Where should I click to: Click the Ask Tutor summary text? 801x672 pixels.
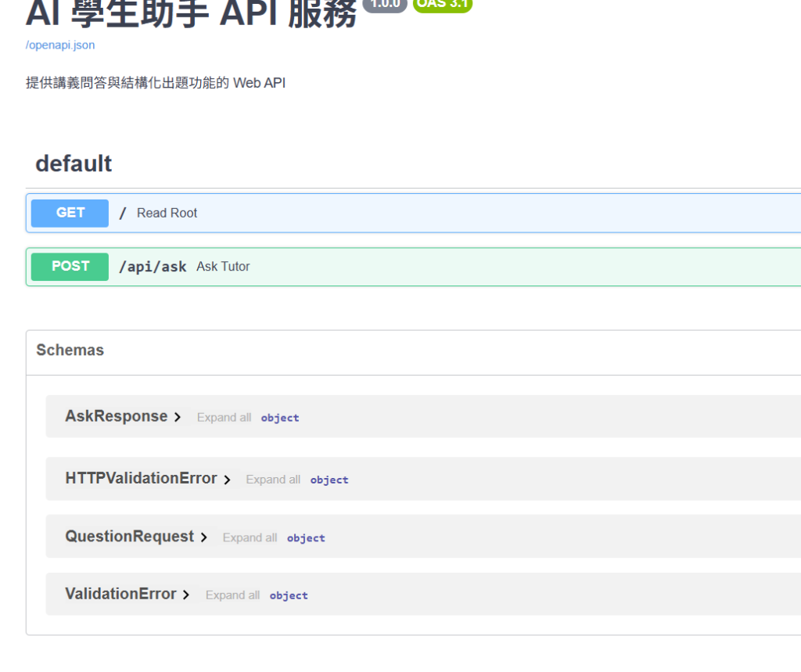(223, 267)
